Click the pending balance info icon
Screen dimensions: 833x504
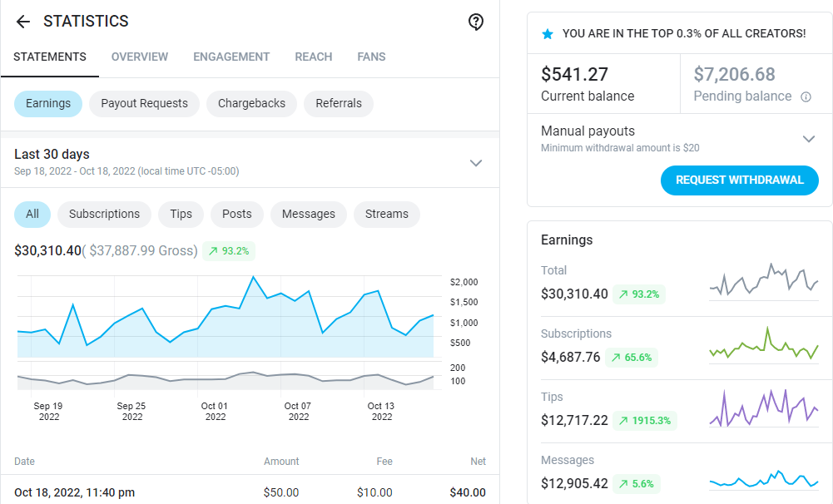coord(806,96)
